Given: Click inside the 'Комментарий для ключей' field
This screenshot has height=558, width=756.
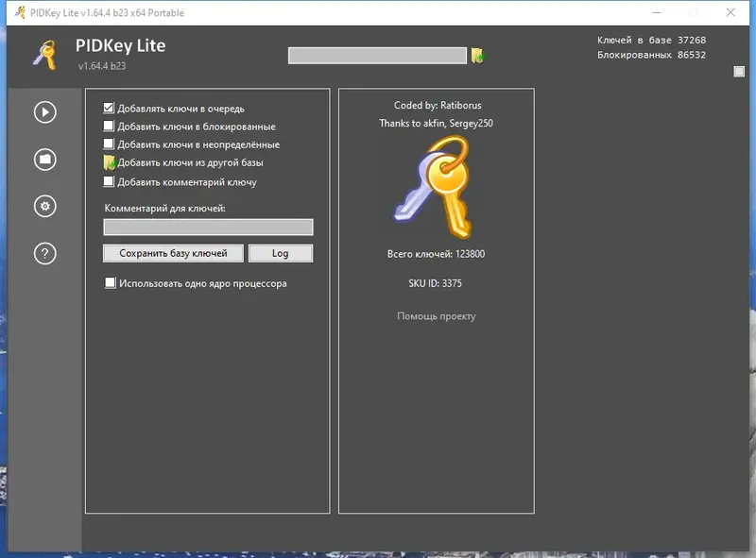Looking at the screenshot, I should click(x=208, y=227).
